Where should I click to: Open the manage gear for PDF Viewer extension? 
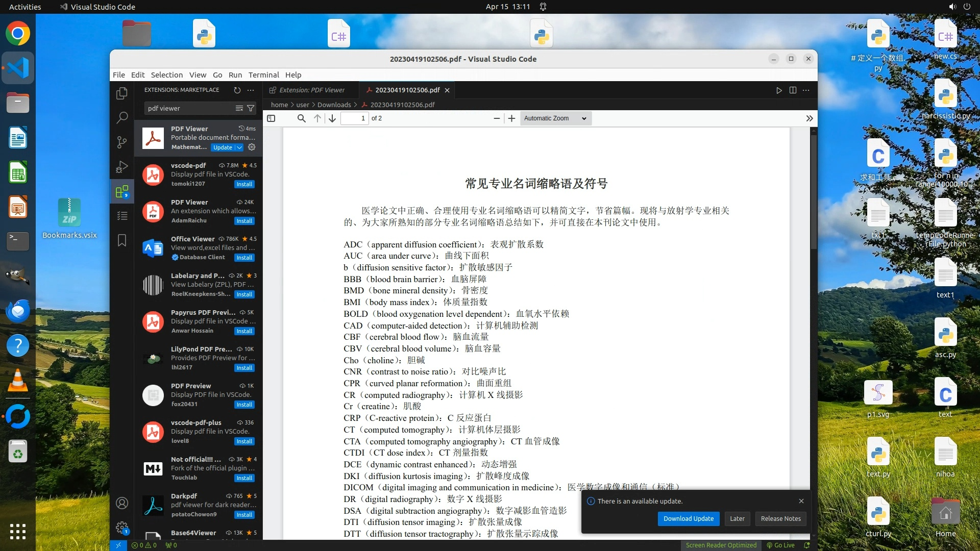252,147
